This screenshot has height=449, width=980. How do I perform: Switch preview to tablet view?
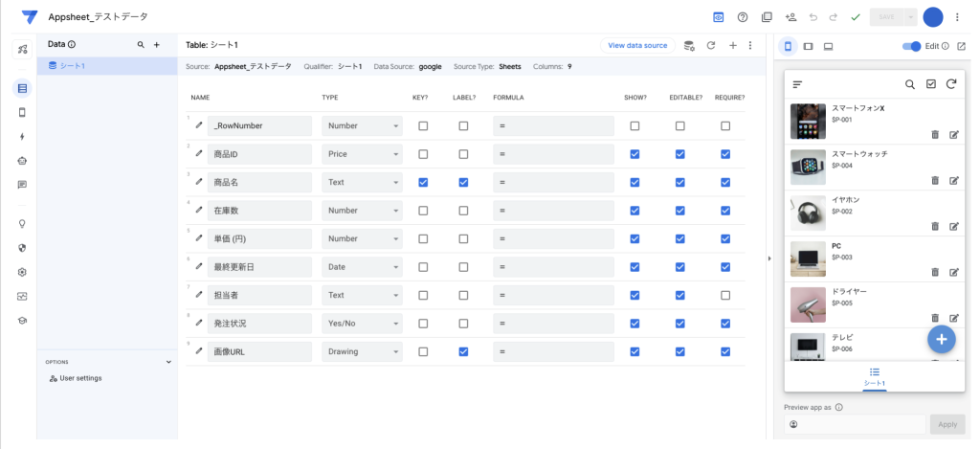click(809, 46)
